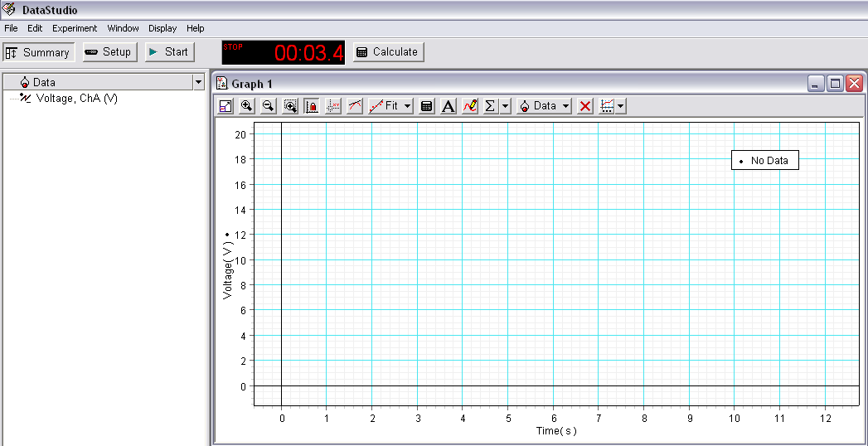Click the Voltage( V ) axis label
This screenshot has width=868, height=446.
coord(227,272)
